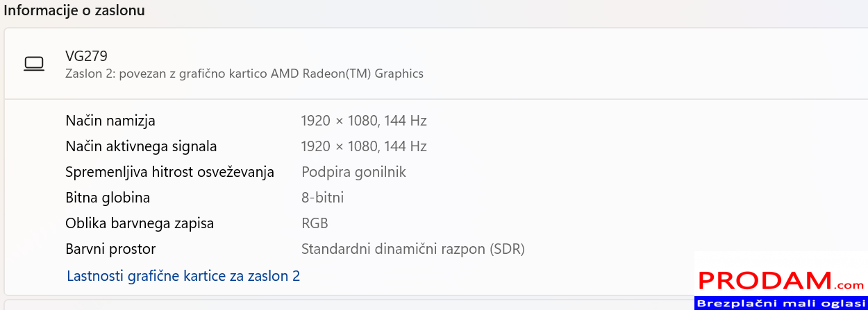Click the Oblika barvnega zapisa label
The height and width of the screenshot is (310, 868).
(x=140, y=223)
